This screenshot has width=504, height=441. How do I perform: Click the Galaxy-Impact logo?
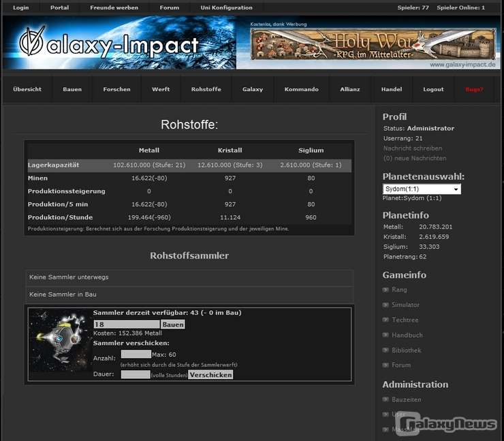tap(109, 43)
